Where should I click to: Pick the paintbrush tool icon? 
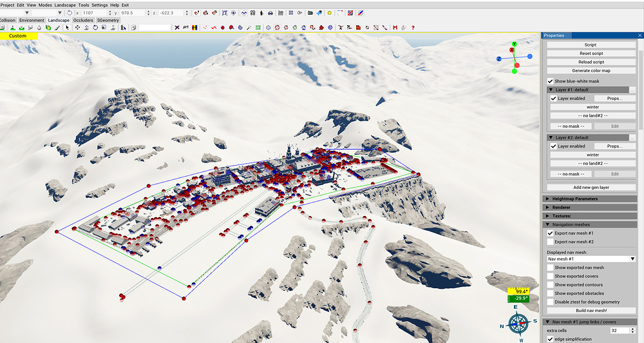[57, 28]
